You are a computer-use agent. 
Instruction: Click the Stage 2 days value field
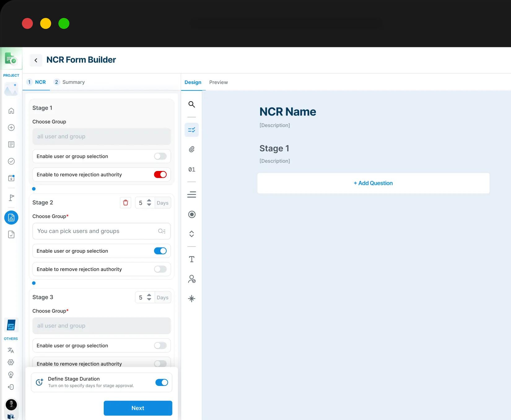(141, 203)
